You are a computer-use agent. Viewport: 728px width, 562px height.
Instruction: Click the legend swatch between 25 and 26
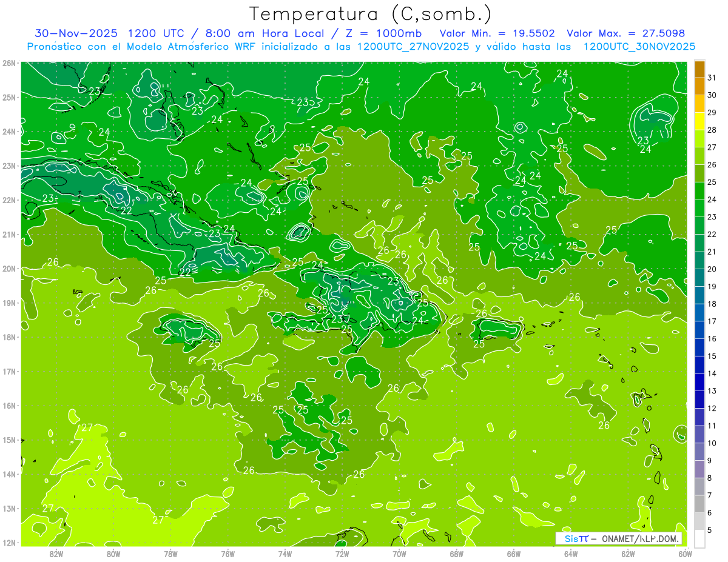point(699,173)
